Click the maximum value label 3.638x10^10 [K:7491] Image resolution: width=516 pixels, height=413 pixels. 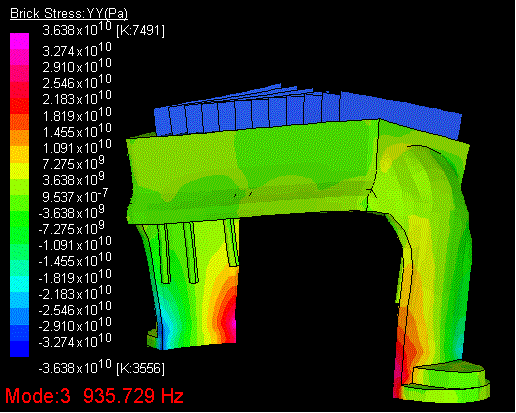[104, 29]
